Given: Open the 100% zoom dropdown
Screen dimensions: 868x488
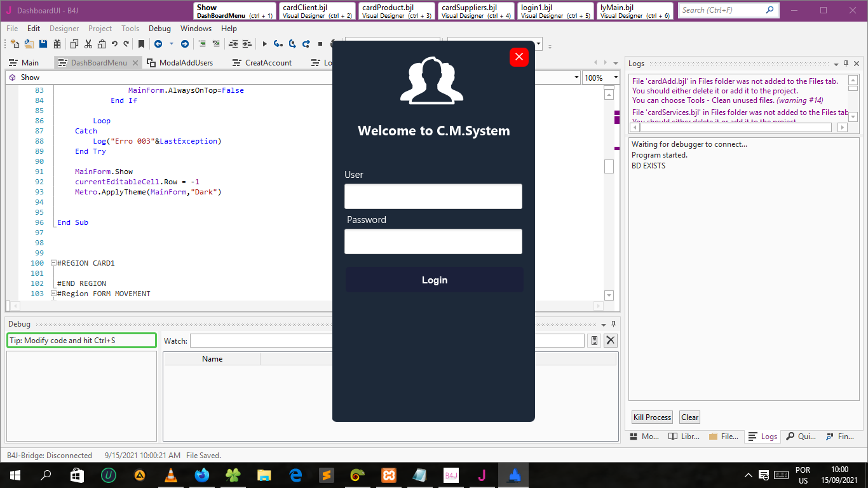Looking at the screenshot, I should 615,78.
